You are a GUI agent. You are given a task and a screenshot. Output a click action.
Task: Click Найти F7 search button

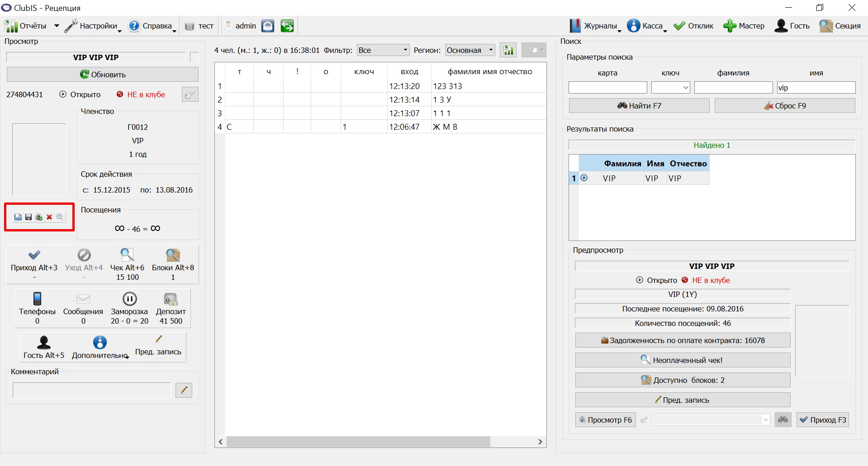(639, 106)
